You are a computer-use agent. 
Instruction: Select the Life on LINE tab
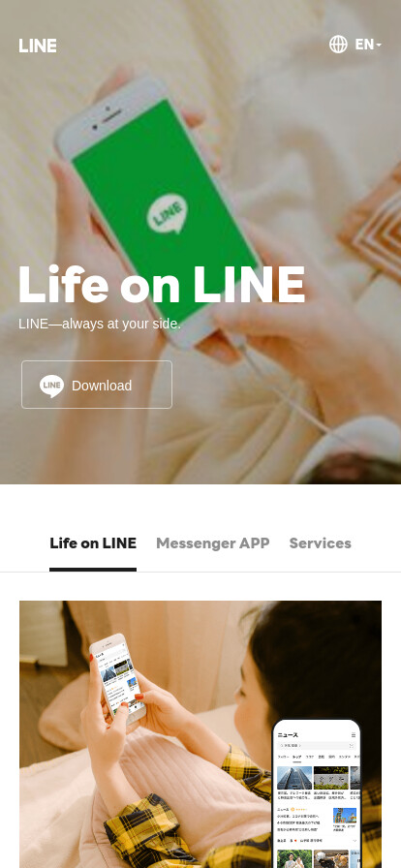[x=93, y=543]
